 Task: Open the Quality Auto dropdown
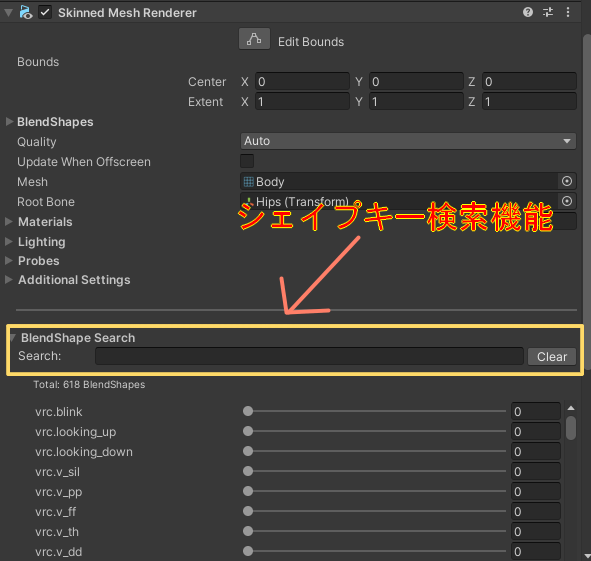coord(408,141)
